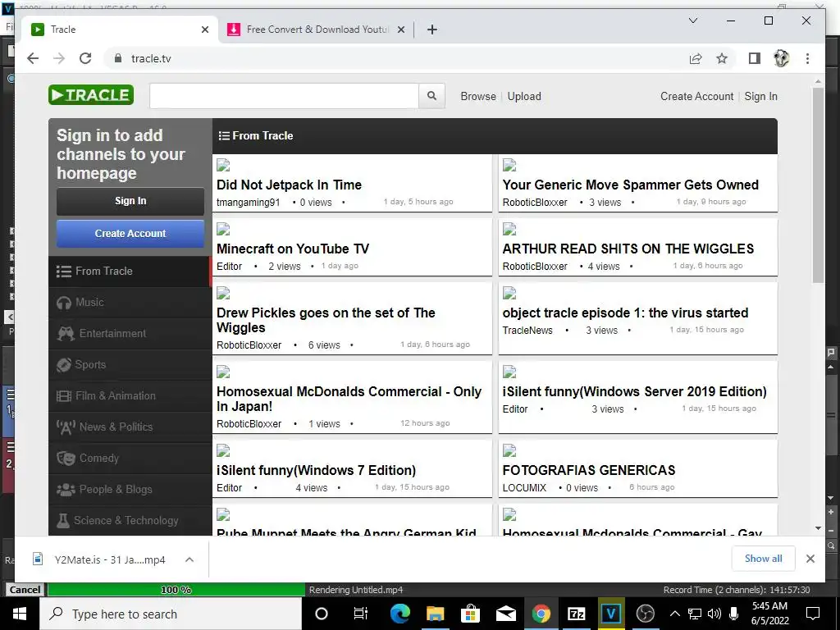The height and width of the screenshot is (630, 840).
Task: Open video Did Not Jetpack In Time
Action: click(289, 185)
